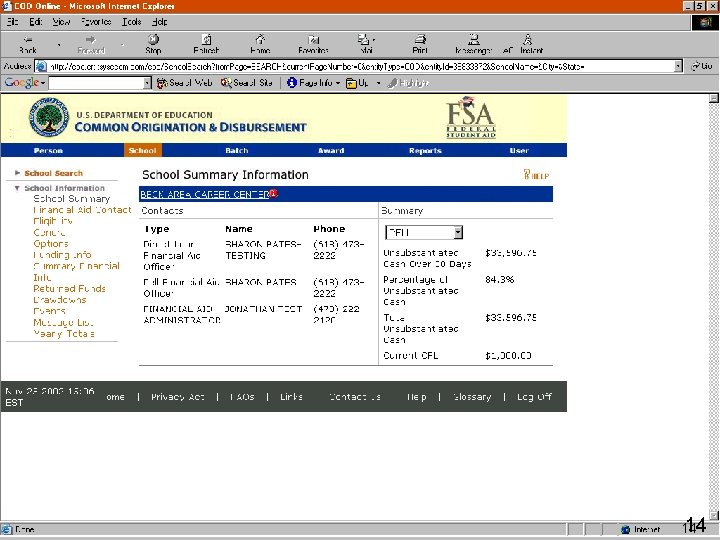Open the FAQs footer link
Viewport: 720px width, 540px height.
(242, 397)
